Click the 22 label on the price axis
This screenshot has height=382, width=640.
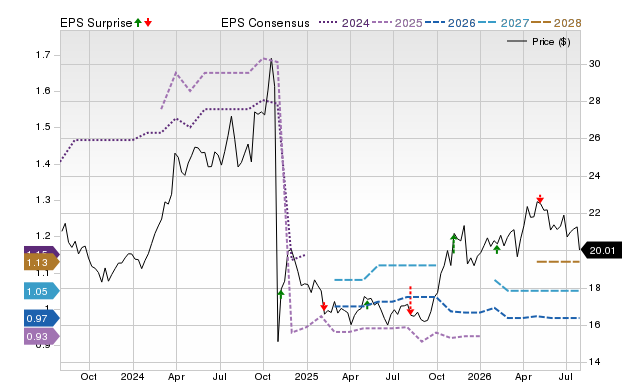point(595,213)
